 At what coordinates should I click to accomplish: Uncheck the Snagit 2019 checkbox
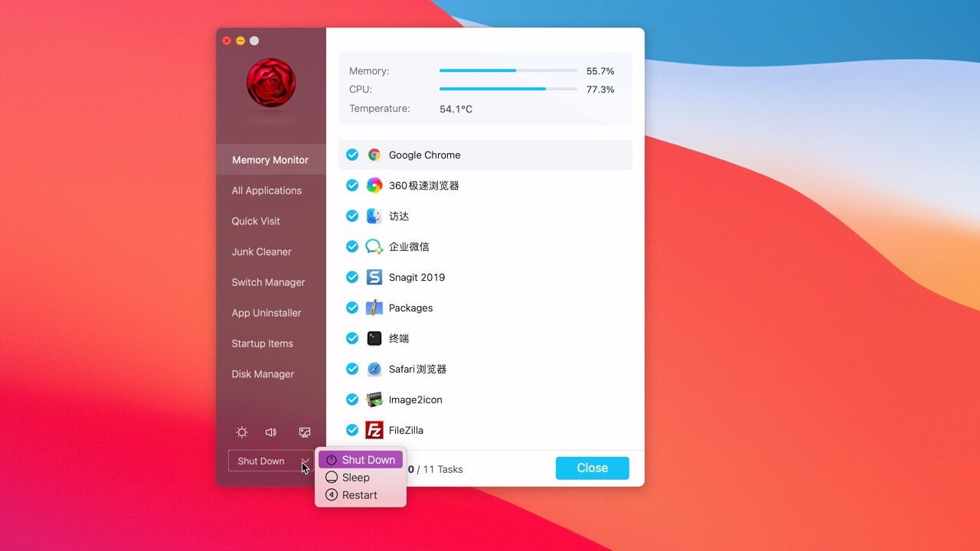pos(352,277)
